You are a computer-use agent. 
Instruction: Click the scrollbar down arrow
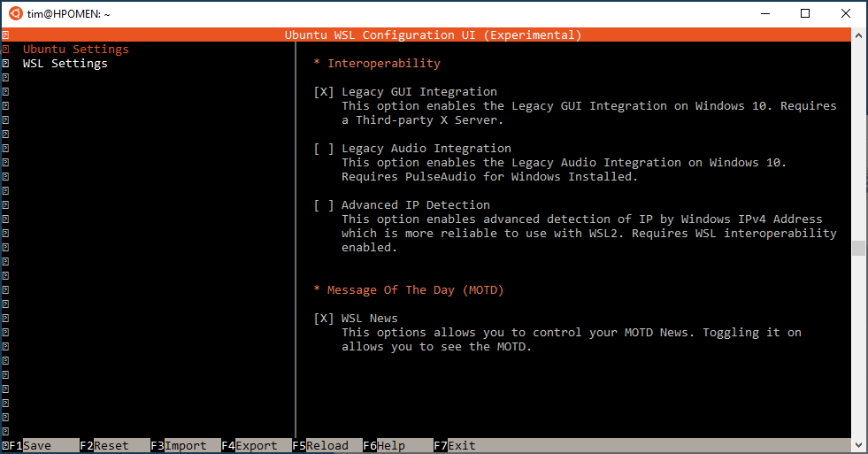(858, 446)
